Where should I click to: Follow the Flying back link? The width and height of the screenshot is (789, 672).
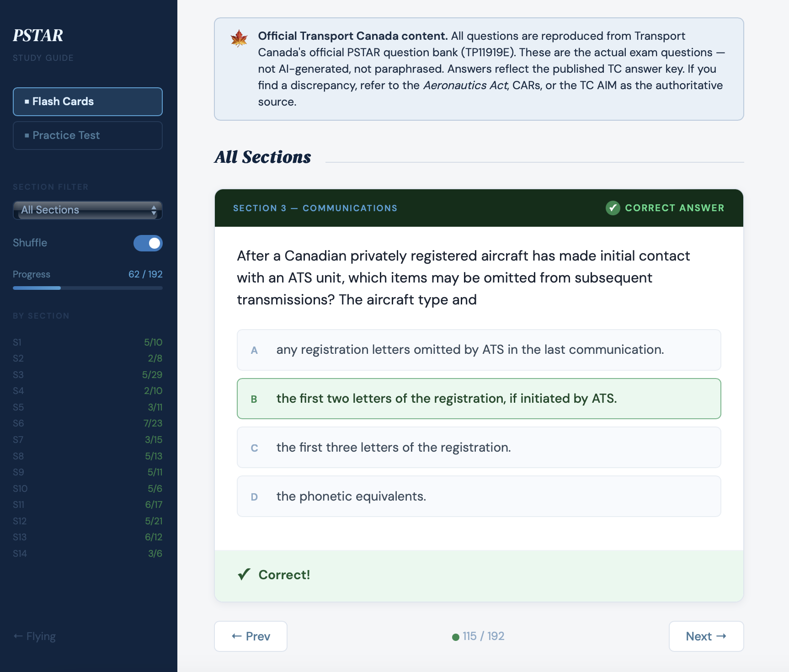pyautogui.click(x=34, y=636)
